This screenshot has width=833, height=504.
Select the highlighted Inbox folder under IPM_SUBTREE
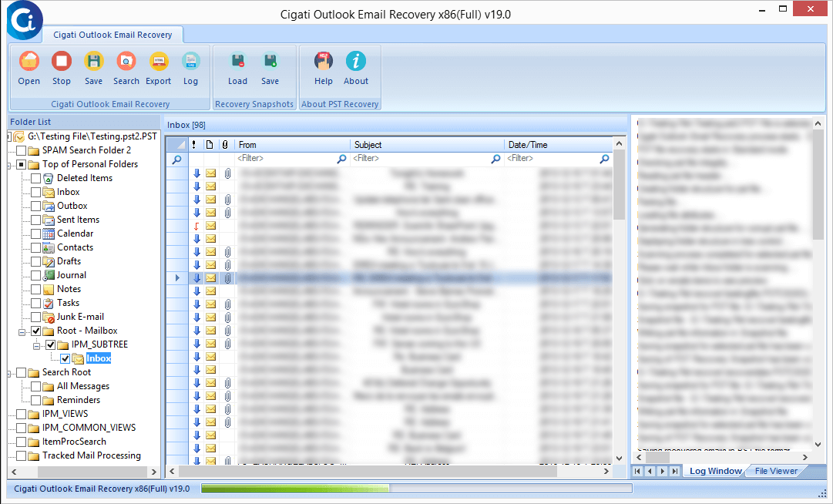point(99,358)
